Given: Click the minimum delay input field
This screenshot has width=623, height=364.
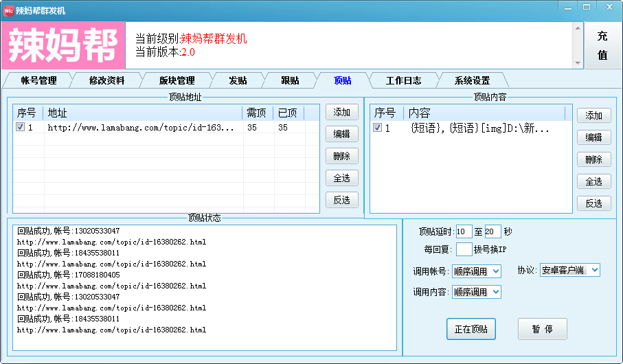Looking at the screenshot, I should pos(464,231).
